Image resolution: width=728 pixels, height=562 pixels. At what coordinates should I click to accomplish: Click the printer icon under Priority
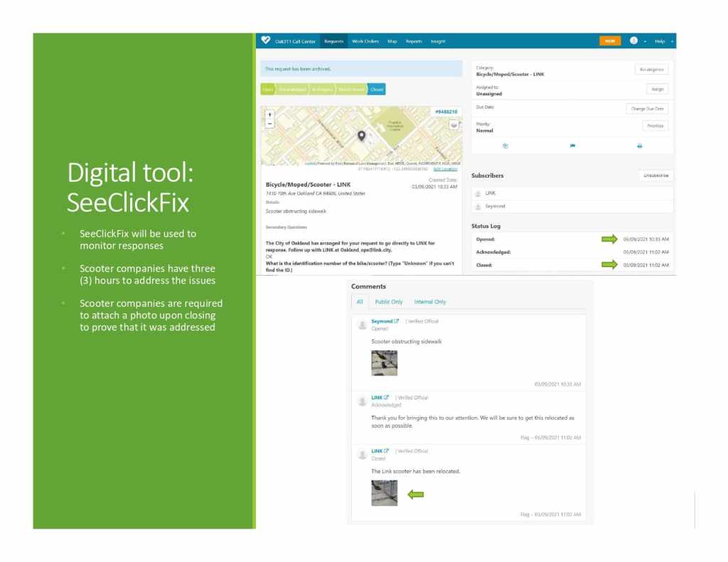(639, 146)
